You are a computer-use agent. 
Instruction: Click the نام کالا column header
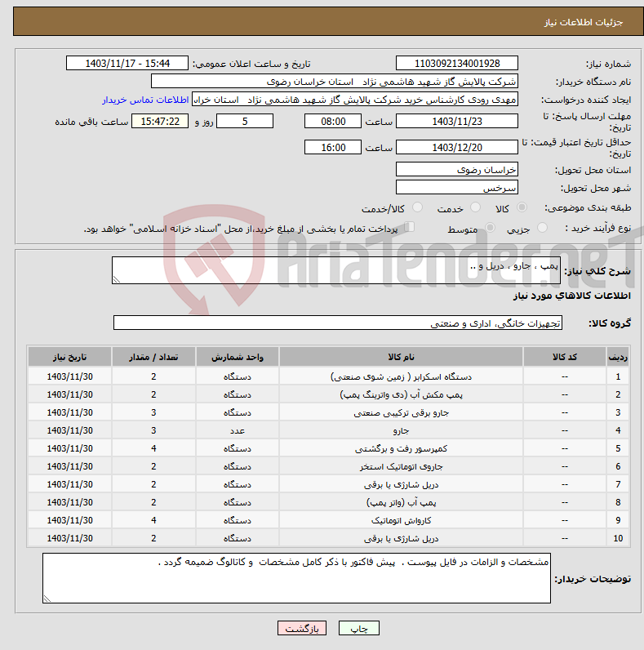(401, 357)
